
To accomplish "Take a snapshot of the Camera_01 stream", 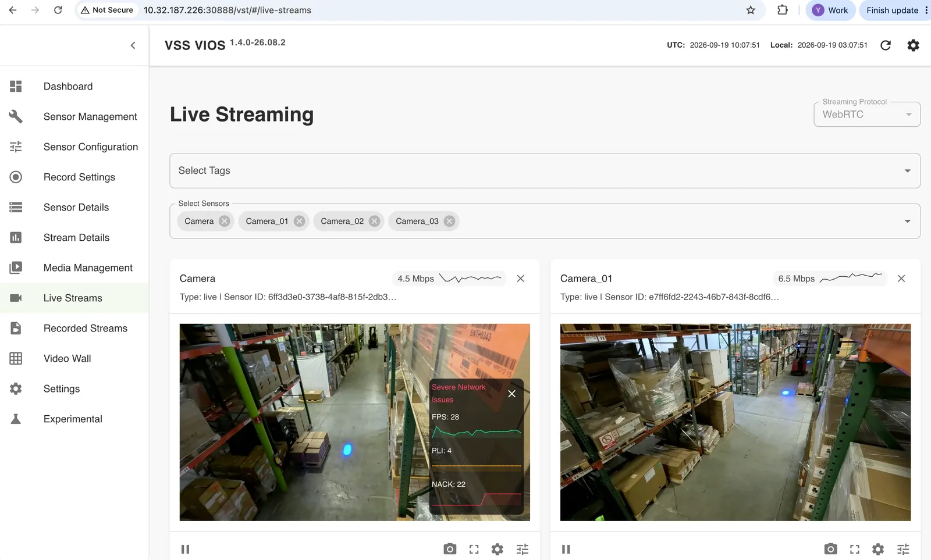I will coord(830,549).
